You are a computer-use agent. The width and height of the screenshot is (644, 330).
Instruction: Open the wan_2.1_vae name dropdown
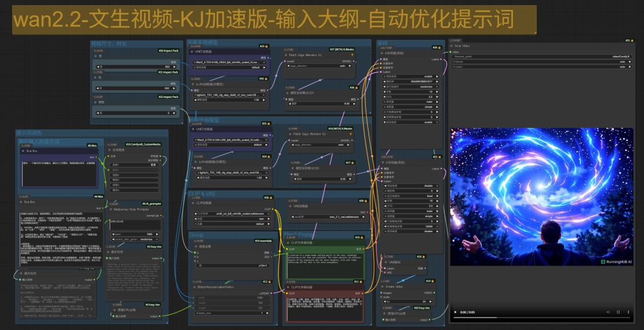pyautogui.click(x=327, y=216)
